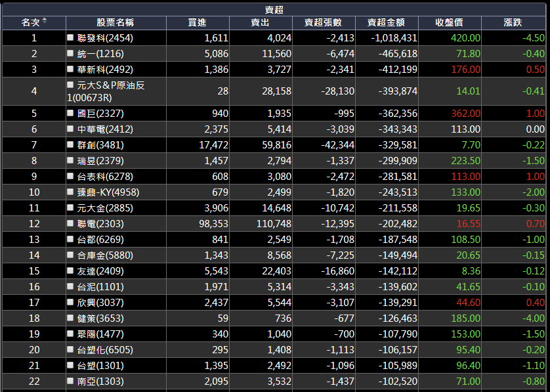Tick the checkbox for 群創(3481)
Image resolution: width=550 pixels, height=392 pixels.
pyautogui.click(x=70, y=144)
